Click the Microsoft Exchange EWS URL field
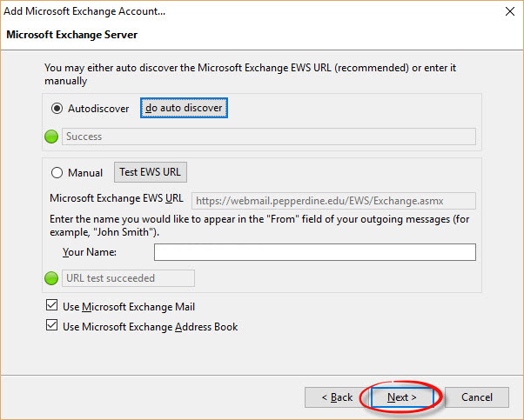Viewport: 524px width, 420px height. coord(333,201)
